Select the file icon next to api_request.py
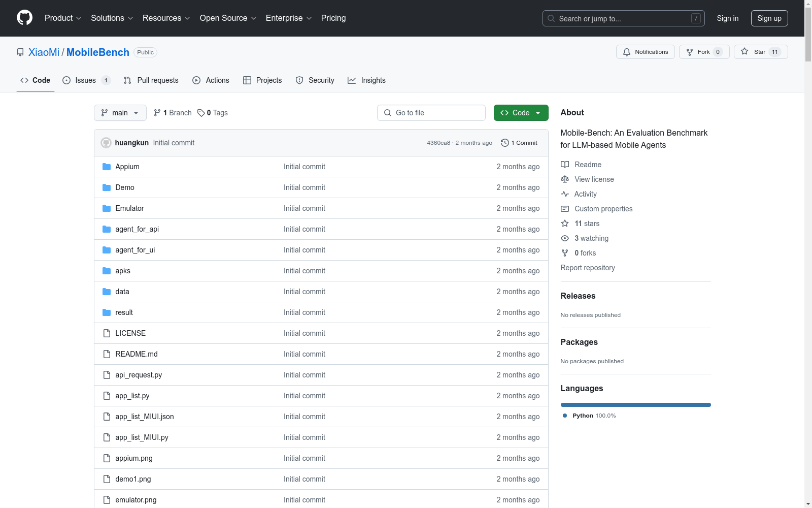This screenshot has height=508, width=812. point(107,375)
